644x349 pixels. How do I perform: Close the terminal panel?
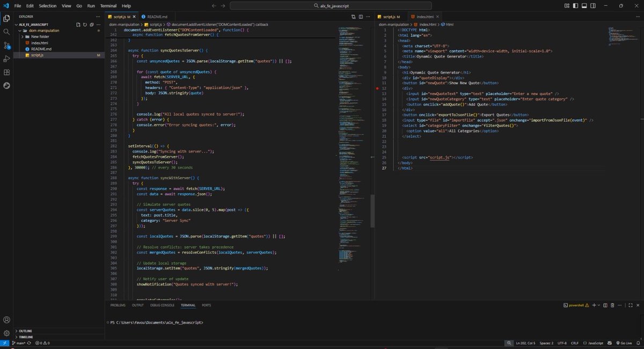(638, 305)
